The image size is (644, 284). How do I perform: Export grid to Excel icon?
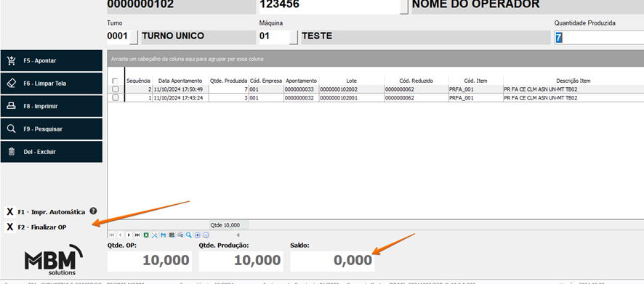pos(146,235)
